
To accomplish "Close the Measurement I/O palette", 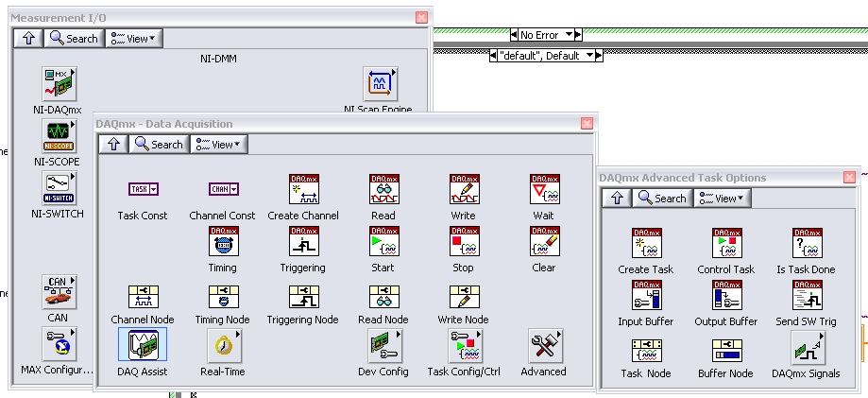I will click(421, 18).
